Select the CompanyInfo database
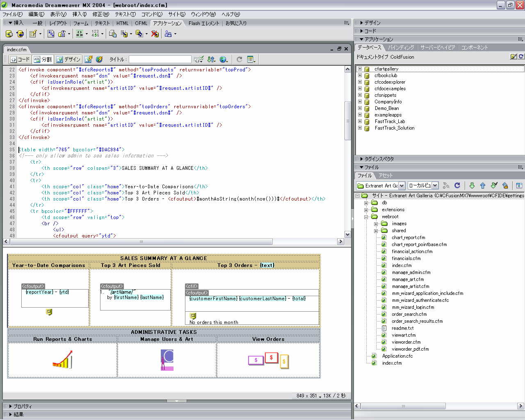Viewport: 525px width, 420px height. click(388, 102)
